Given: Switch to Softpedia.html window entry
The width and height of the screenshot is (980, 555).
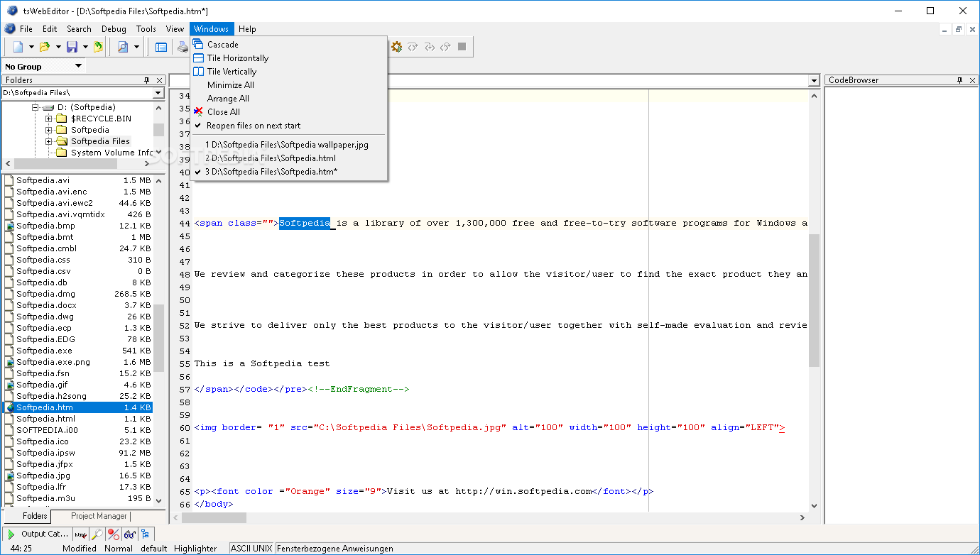Looking at the screenshot, I should [x=270, y=158].
